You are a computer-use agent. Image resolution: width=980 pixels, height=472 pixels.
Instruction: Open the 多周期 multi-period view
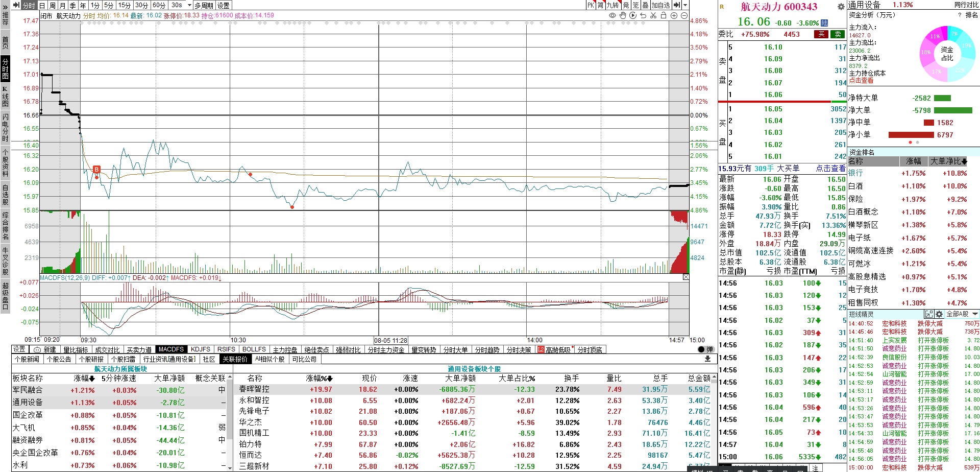(204, 5)
